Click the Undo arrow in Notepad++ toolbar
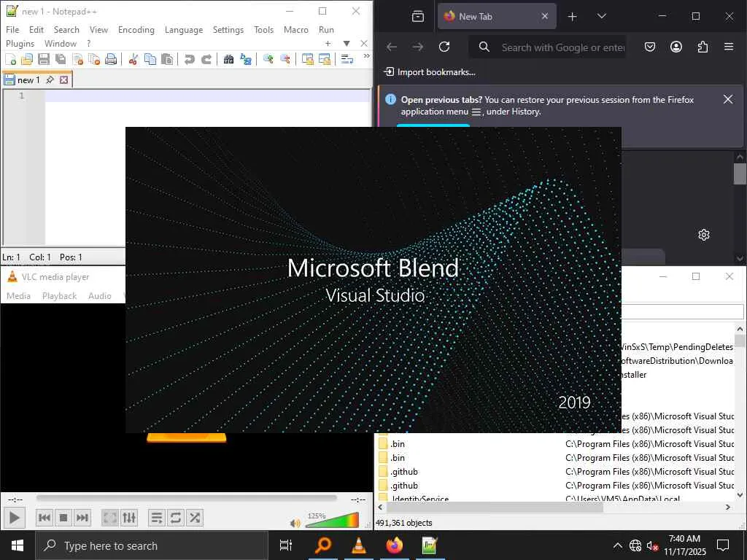 pos(189,59)
